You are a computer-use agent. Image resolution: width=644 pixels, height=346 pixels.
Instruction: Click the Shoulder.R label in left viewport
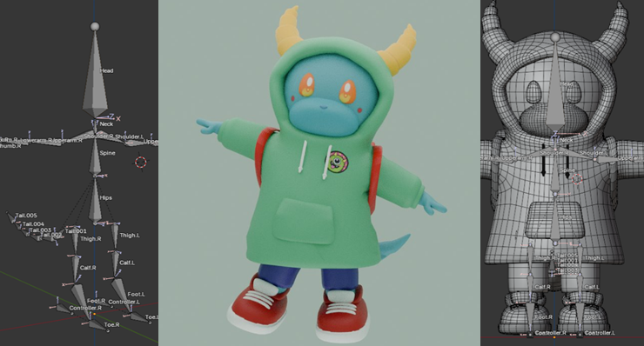tap(98, 136)
